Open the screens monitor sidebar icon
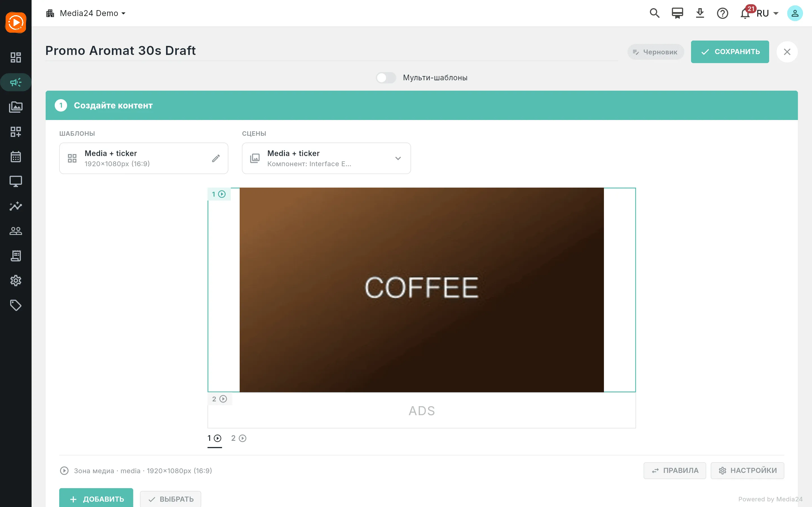 pos(16,181)
